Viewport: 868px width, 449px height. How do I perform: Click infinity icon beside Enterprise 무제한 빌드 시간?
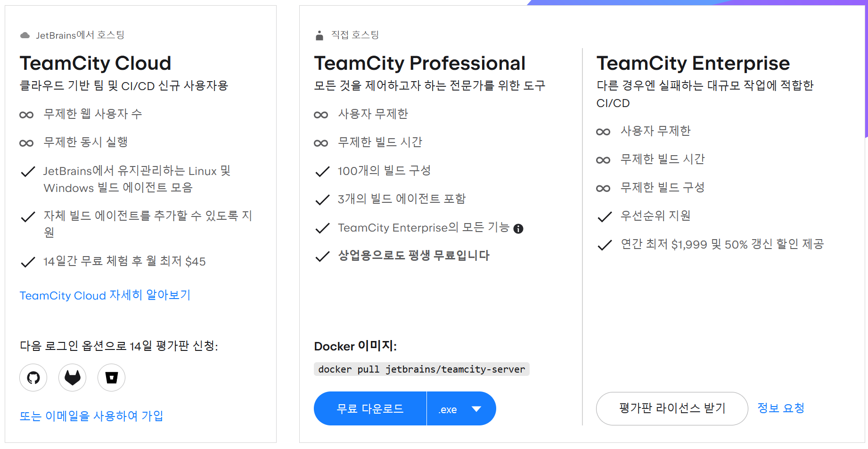click(x=603, y=160)
